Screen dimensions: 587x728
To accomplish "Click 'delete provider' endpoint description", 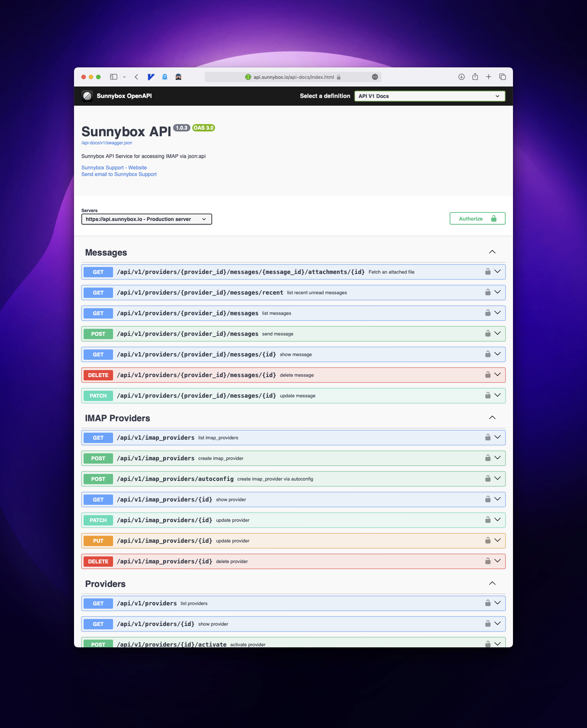I will [x=232, y=562].
